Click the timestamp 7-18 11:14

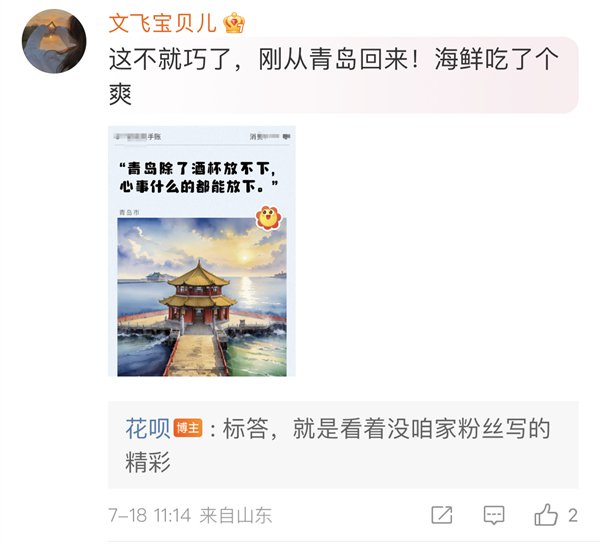[x=149, y=515]
